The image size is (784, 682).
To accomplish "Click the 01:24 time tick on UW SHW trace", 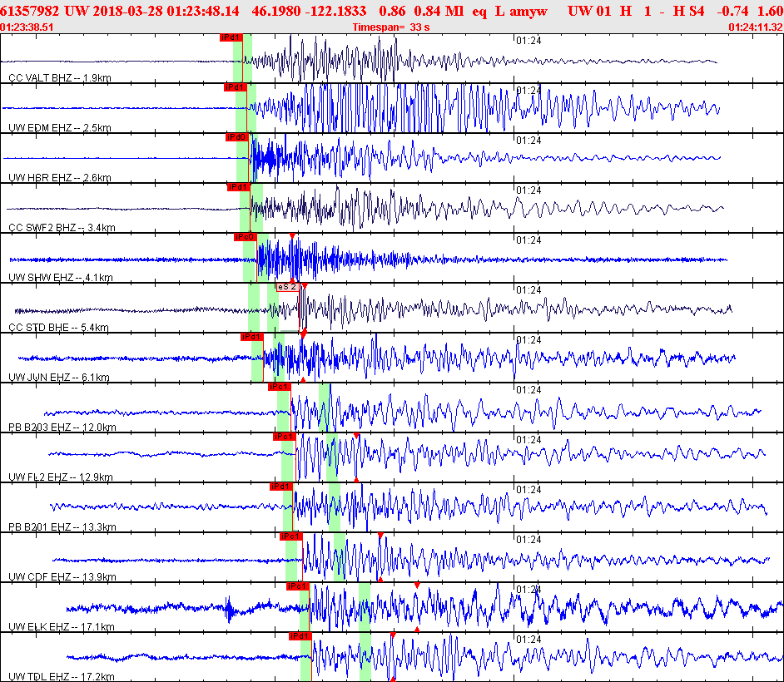I will coord(528,240).
